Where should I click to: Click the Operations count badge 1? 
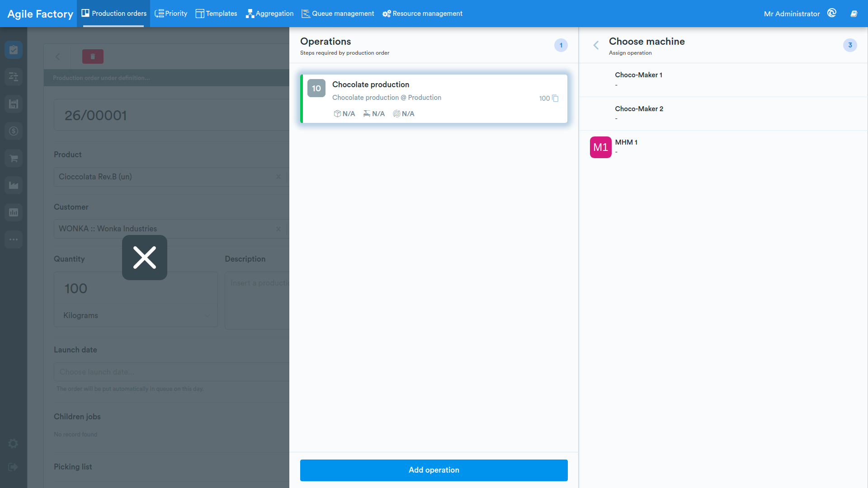click(561, 45)
